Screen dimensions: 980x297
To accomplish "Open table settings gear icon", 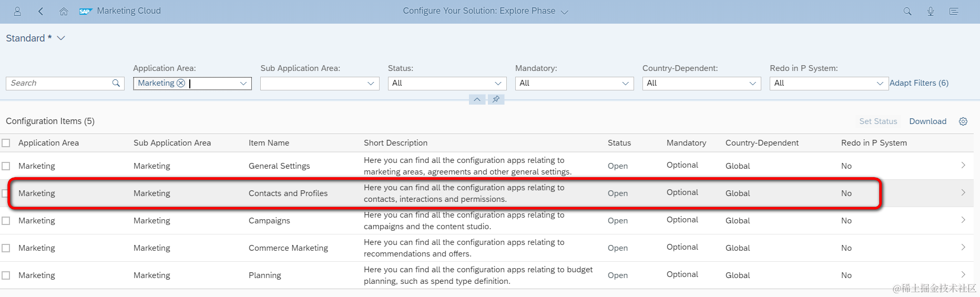I will pos(963,121).
